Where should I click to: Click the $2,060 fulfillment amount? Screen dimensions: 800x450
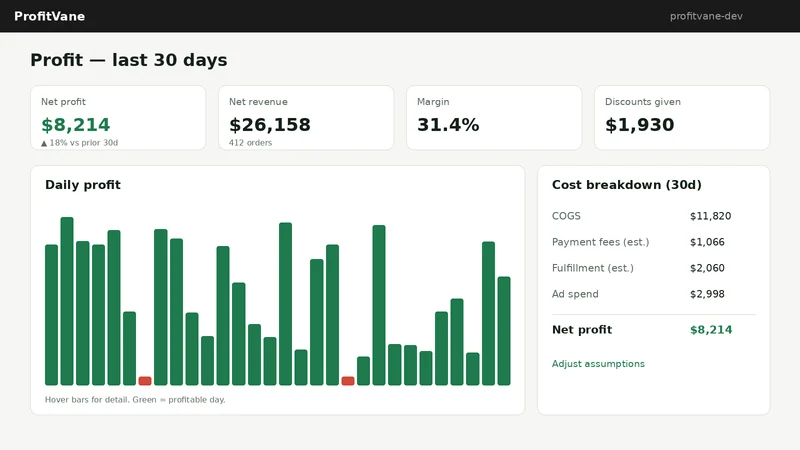coord(707,268)
